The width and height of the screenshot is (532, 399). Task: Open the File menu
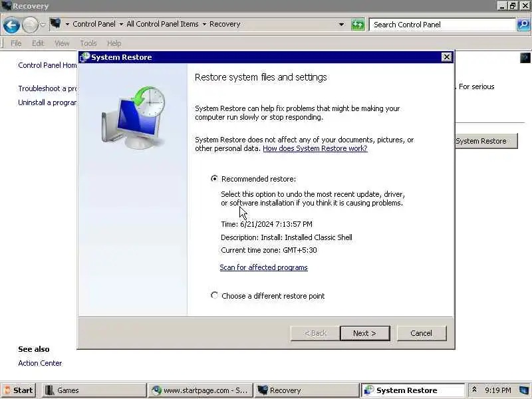pos(16,43)
